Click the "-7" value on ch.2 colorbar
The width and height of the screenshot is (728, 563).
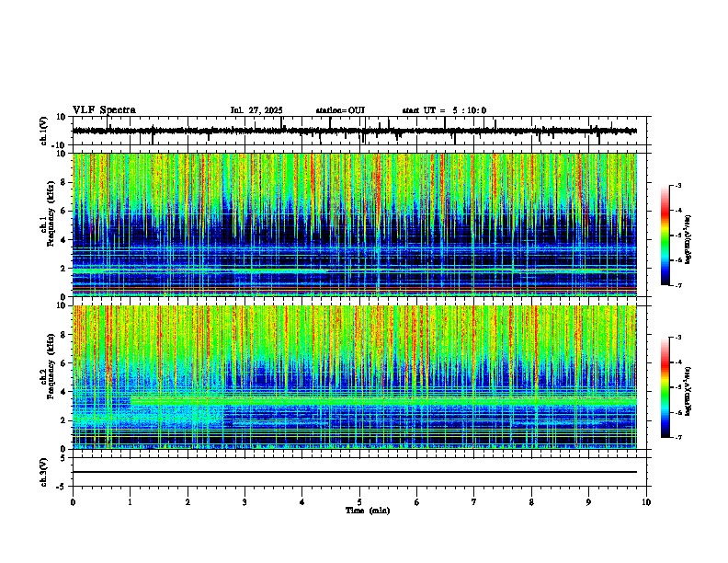pos(678,437)
